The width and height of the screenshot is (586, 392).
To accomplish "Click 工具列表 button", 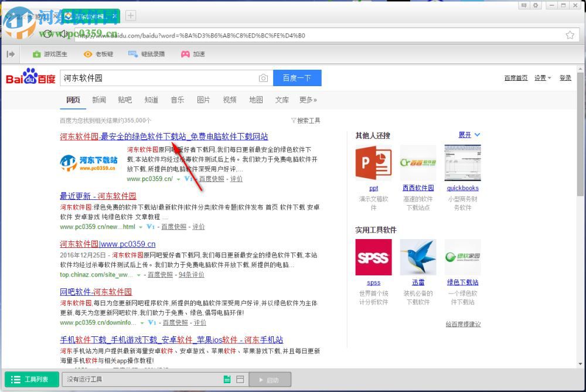I will pos(32,379).
